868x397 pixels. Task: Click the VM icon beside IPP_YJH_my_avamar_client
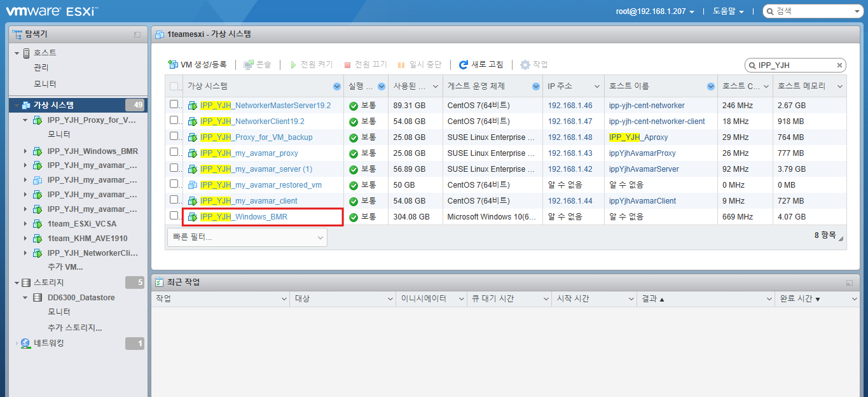[193, 201]
